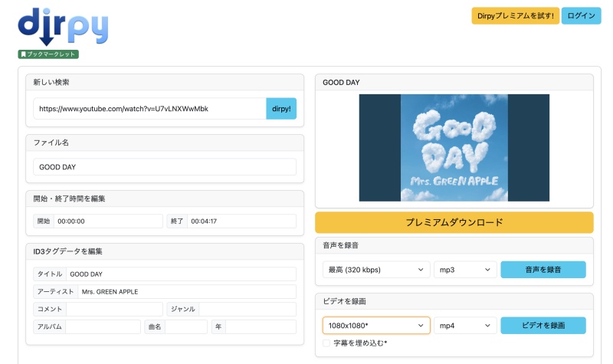Click the GOOD DAY preview panel title
This screenshot has height=364, width=613.
[x=341, y=83]
